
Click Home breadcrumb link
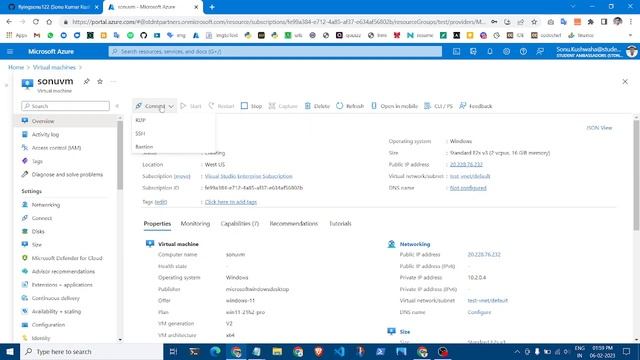16,67
